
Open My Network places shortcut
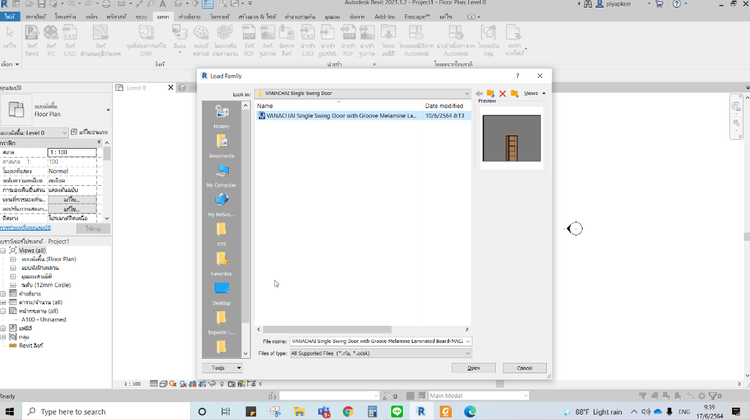tap(221, 205)
